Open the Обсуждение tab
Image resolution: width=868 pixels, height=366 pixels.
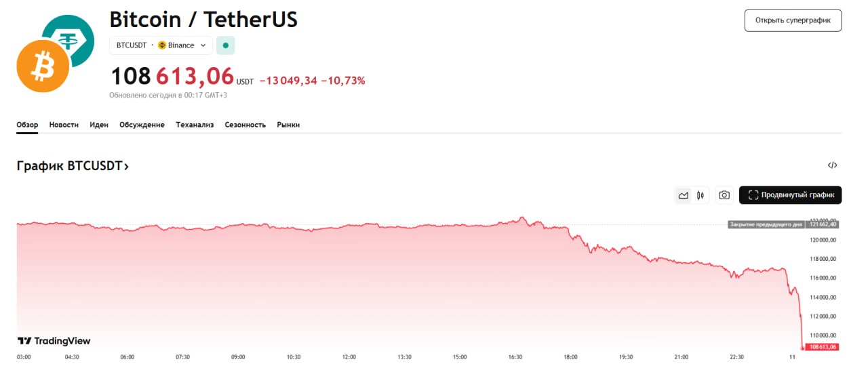click(x=142, y=125)
